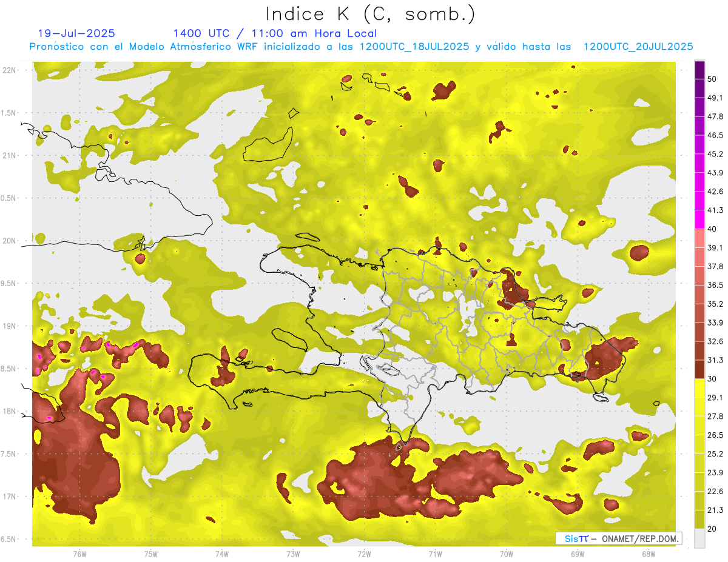Click legend value "30"
This screenshot has width=728, height=562.
[712, 379]
